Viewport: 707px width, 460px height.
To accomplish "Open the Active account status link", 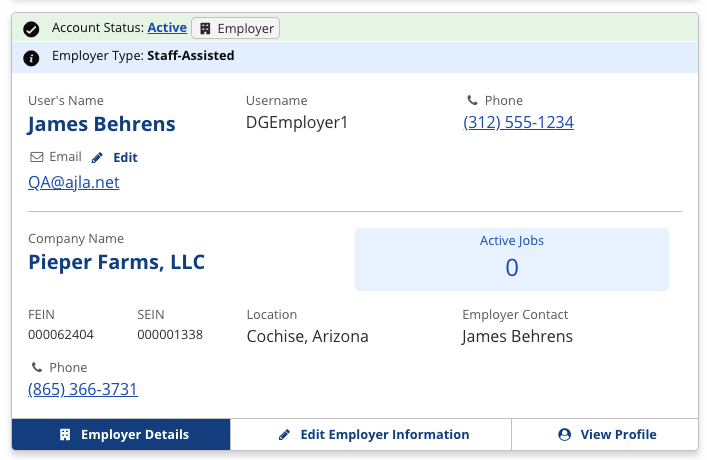I will point(167,28).
